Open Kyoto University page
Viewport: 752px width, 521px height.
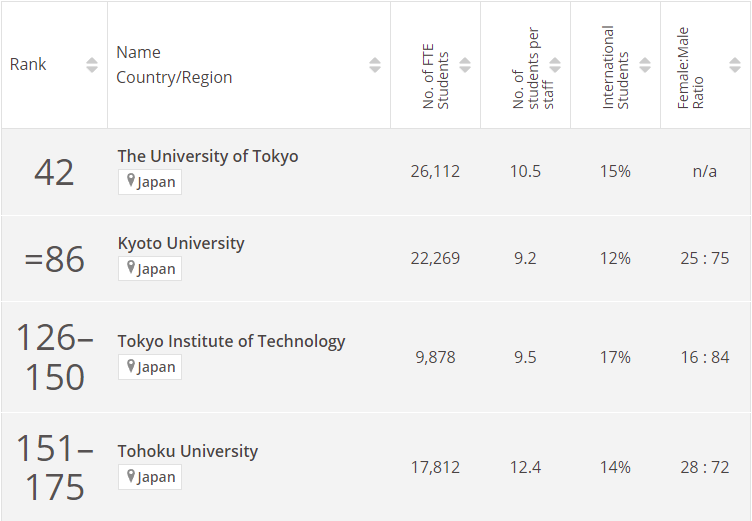click(180, 243)
